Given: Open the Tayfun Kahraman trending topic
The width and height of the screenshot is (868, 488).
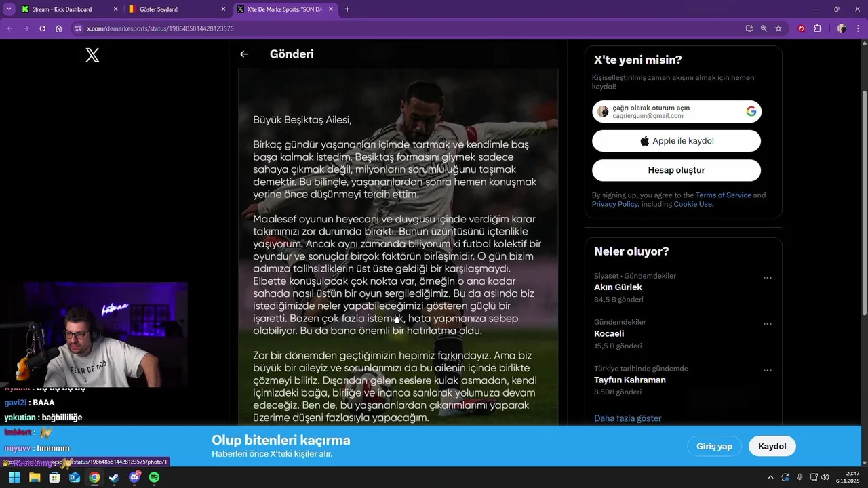Looking at the screenshot, I should 630,380.
